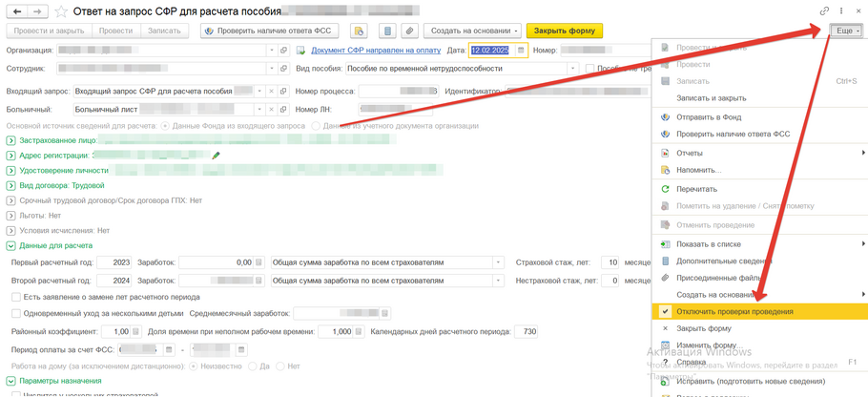
Task: Open the 'Создать на основании' dropdown button
Action: (472, 31)
